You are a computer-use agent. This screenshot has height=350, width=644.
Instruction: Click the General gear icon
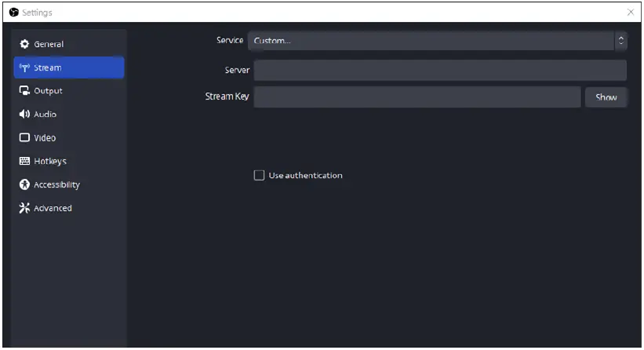pyautogui.click(x=24, y=44)
